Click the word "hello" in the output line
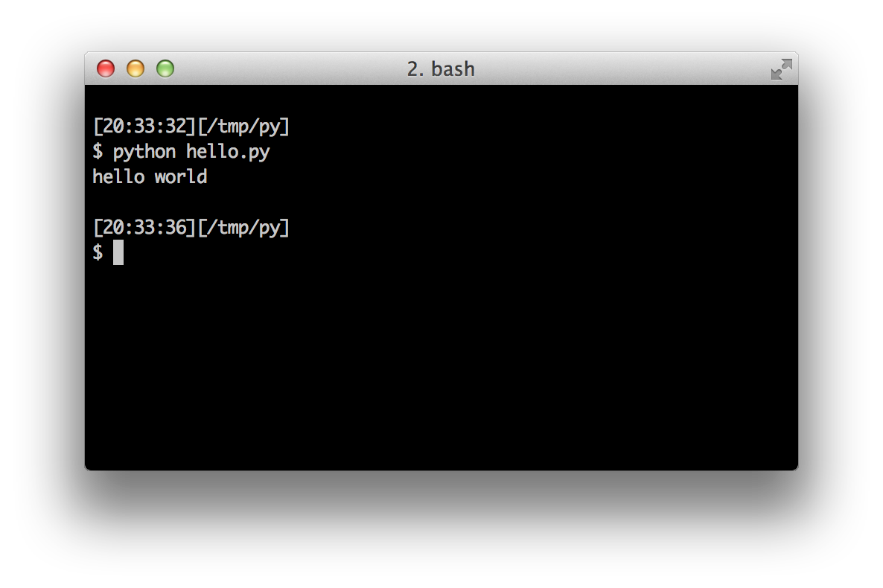 (118, 177)
